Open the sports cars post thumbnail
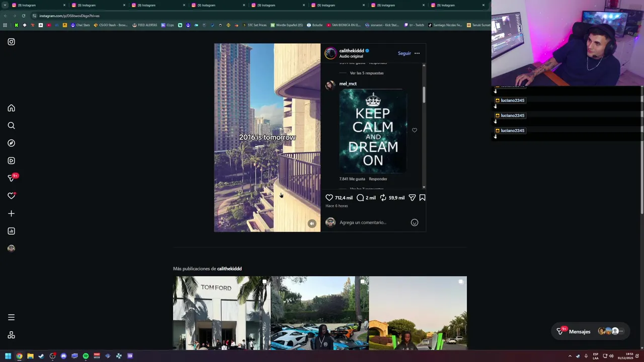This screenshot has height=362, width=644. pyautogui.click(x=319, y=313)
